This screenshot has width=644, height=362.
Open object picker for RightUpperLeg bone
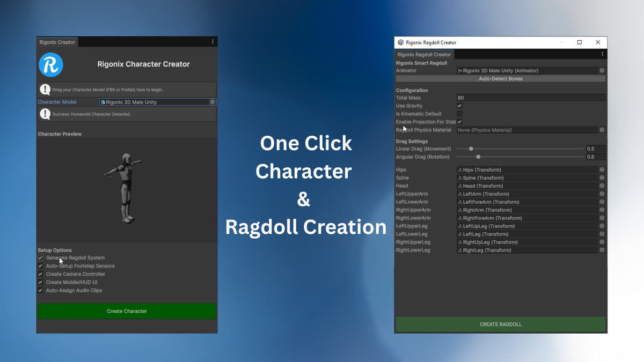[x=602, y=242]
